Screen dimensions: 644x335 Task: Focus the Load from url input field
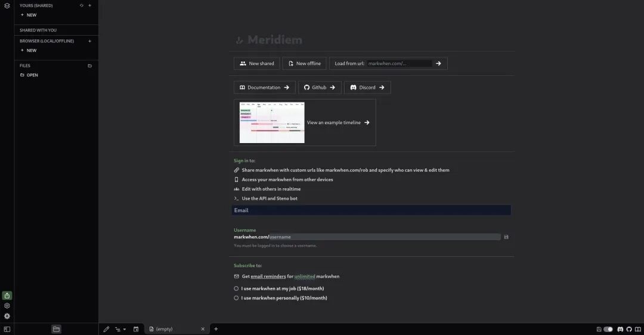click(399, 63)
